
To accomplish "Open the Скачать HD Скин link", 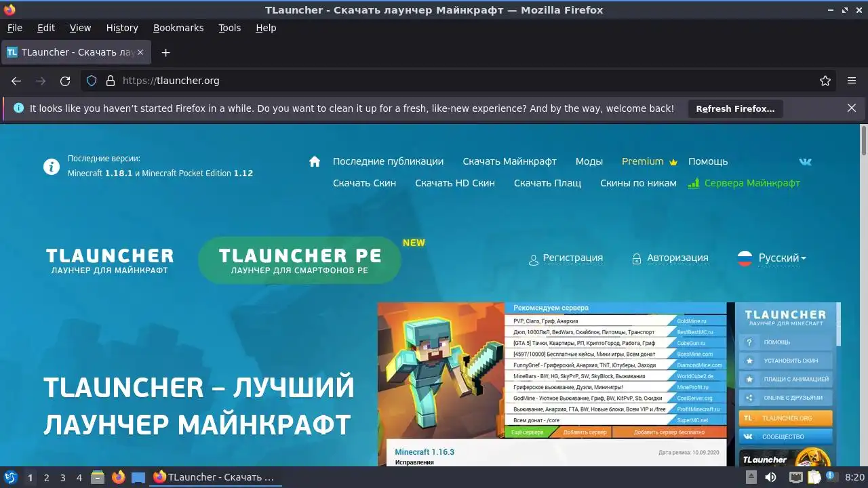I will coord(455,183).
